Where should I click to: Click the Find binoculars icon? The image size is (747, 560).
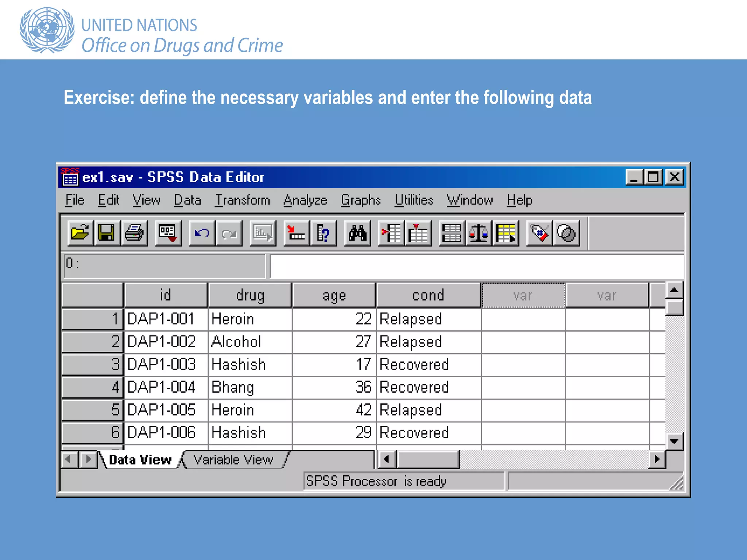pyautogui.click(x=357, y=233)
